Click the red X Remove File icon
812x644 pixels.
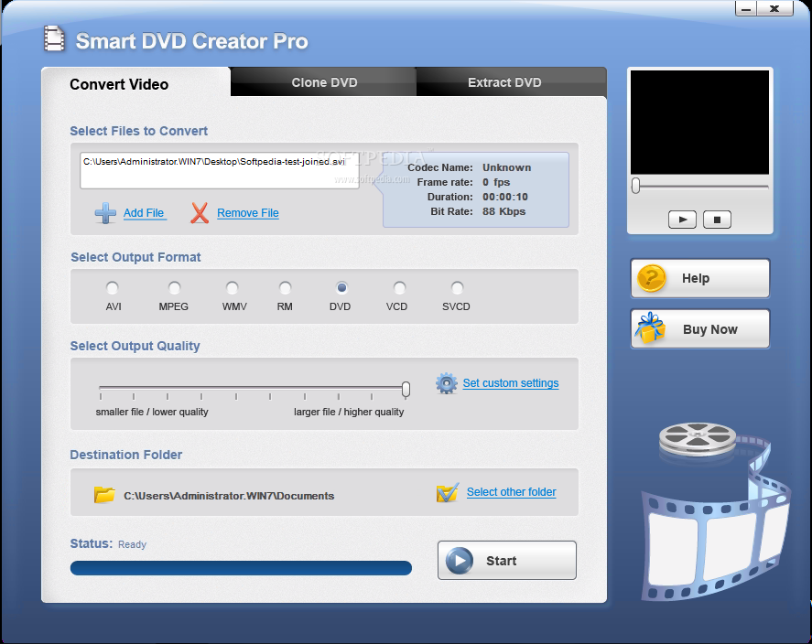point(200,213)
